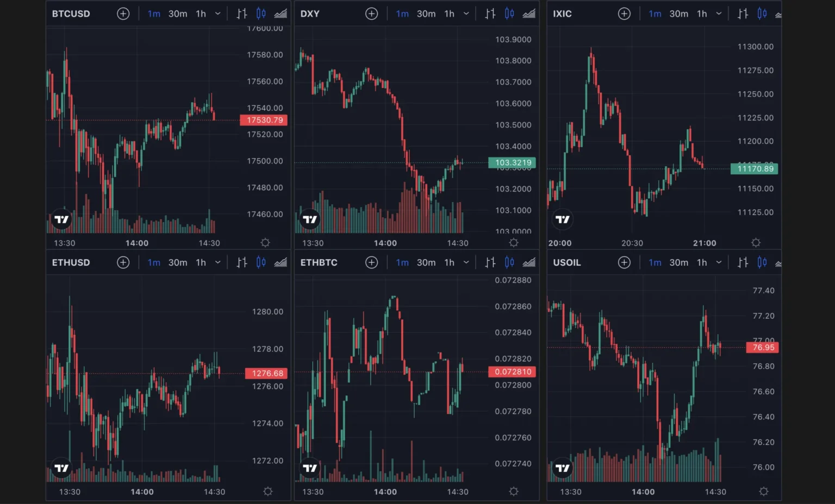Image resolution: width=835 pixels, height=504 pixels.
Task: Open the interval chevron on IXIC chart
Action: tap(719, 14)
